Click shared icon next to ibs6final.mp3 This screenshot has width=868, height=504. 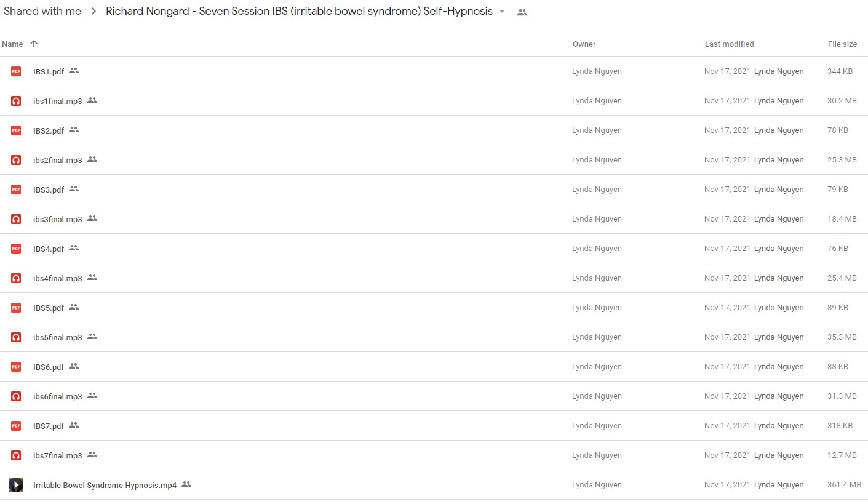tap(92, 396)
